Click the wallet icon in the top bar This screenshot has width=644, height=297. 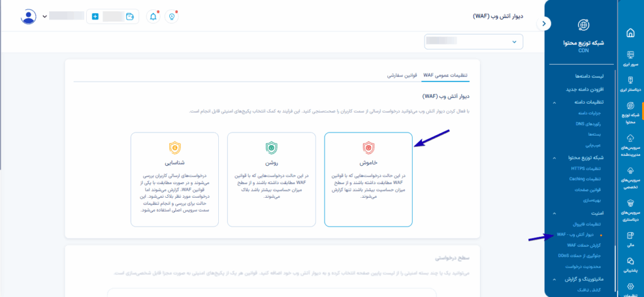(130, 17)
